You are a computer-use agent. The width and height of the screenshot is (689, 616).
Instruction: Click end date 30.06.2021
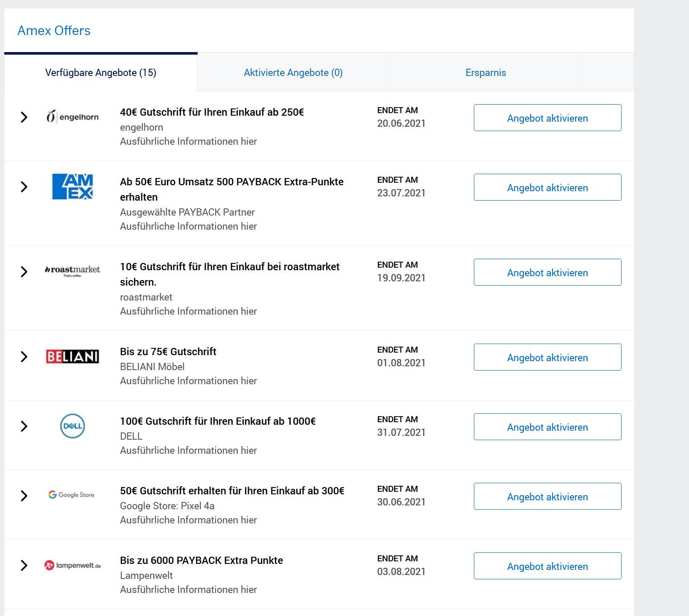click(x=401, y=502)
